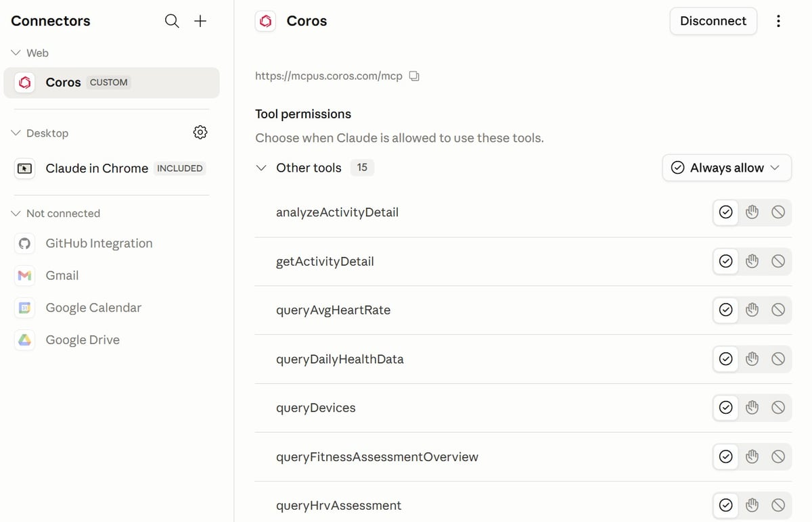This screenshot has height=522, width=812.
Task: Click the getActivityDetail tool name
Action: 325,261
